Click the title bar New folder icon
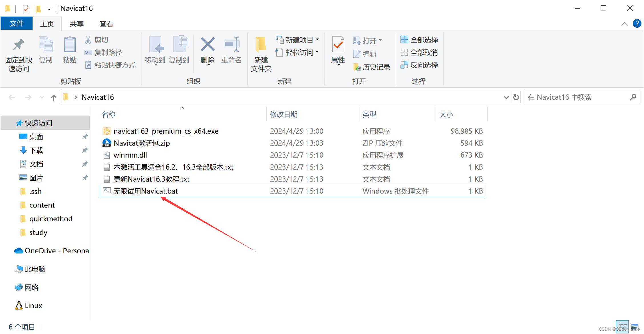Image resolution: width=644 pixels, height=334 pixels. (x=38, y=9)
